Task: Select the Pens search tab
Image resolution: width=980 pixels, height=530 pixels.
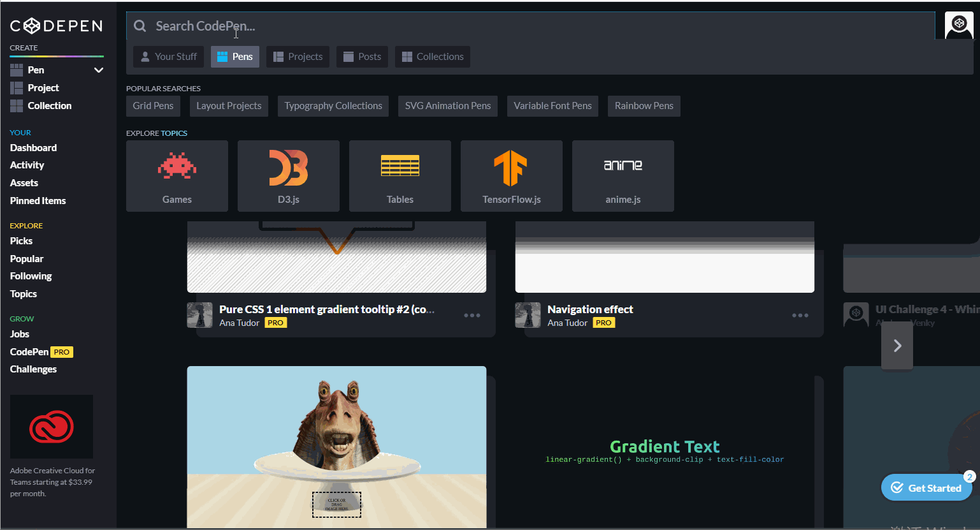Action: (235, 57)
